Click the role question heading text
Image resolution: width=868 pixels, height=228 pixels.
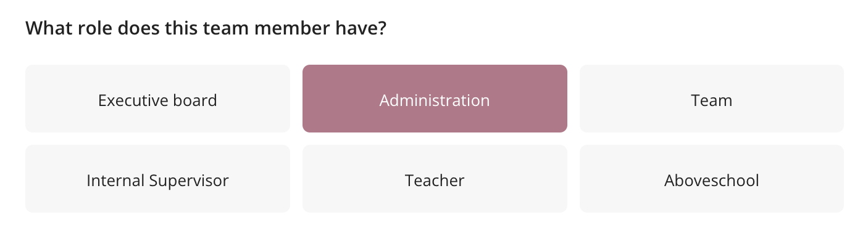[x=206, y=28]
